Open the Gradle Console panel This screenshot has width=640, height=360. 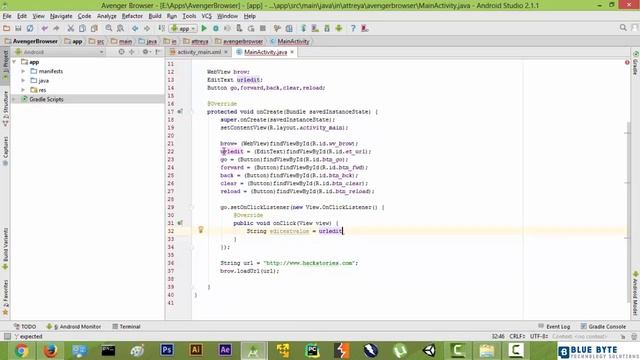tap(603, 327)
